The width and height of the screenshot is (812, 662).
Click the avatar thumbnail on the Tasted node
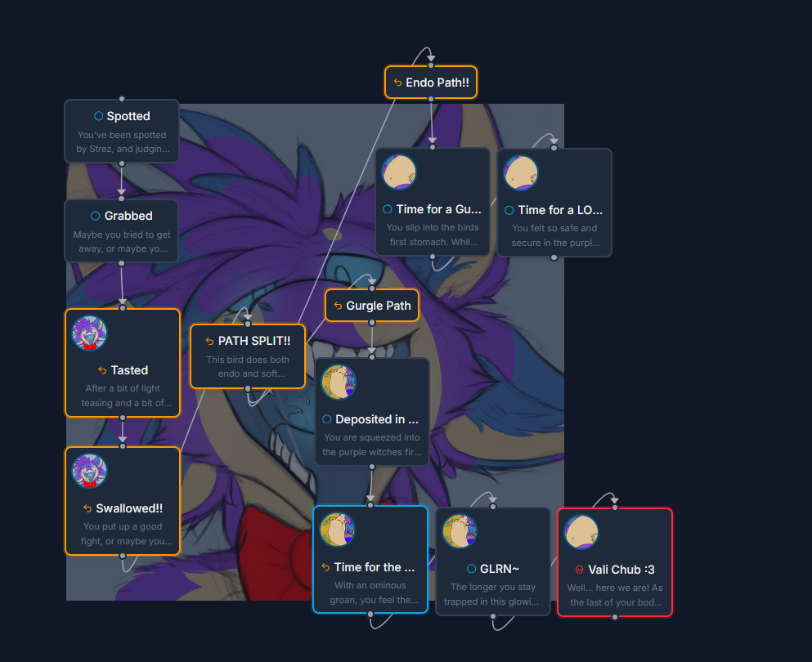(90, 333)
